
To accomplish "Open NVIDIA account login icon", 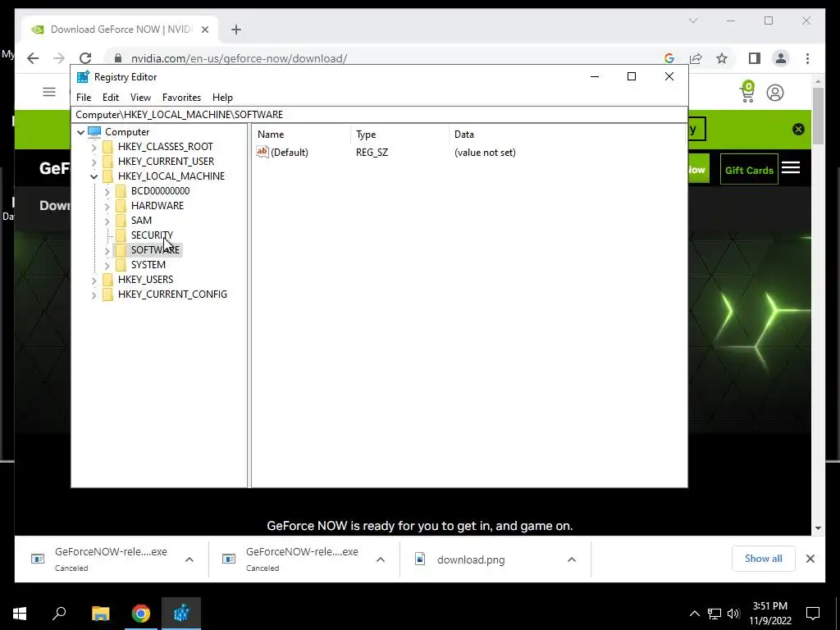I will coord(774,93).
